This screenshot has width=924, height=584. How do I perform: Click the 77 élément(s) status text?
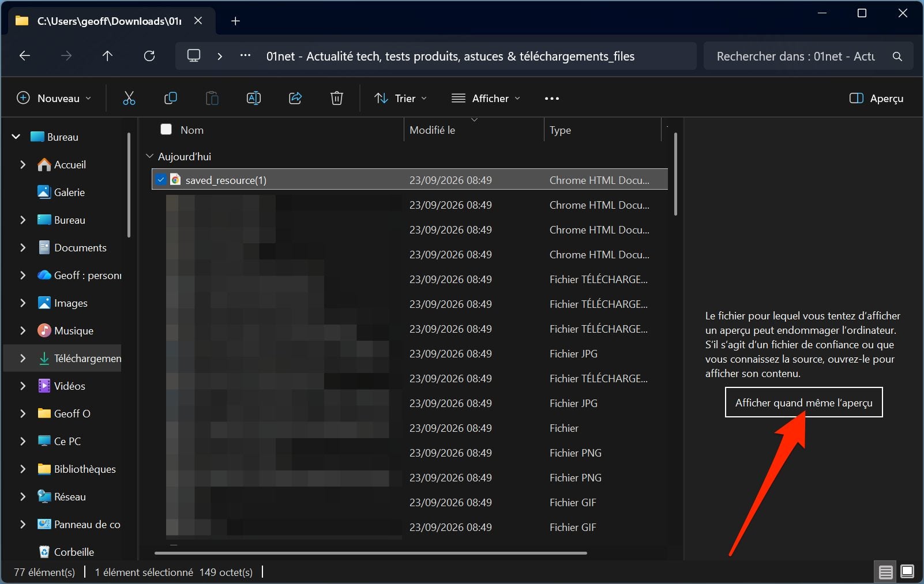tap(44, 572)
